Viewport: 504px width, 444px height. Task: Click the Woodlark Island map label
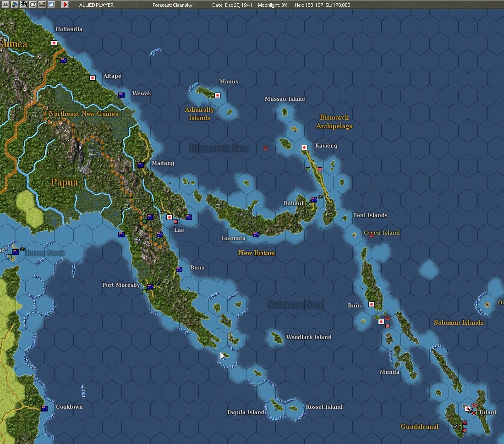[x=308, y=337]
